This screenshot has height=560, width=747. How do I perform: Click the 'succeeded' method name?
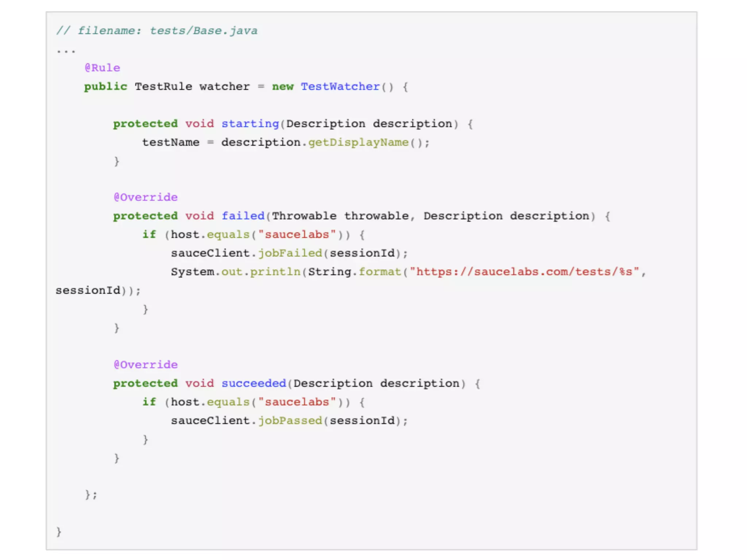click(253, 383)
